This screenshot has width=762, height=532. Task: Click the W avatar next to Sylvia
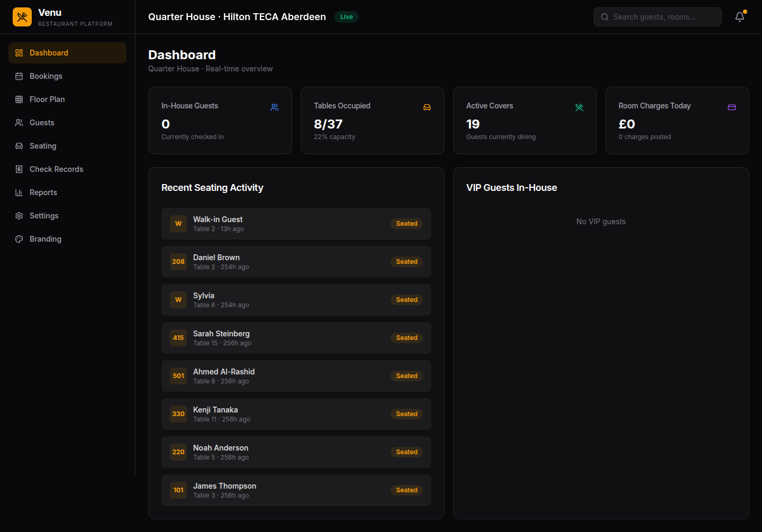pos(178,300)
